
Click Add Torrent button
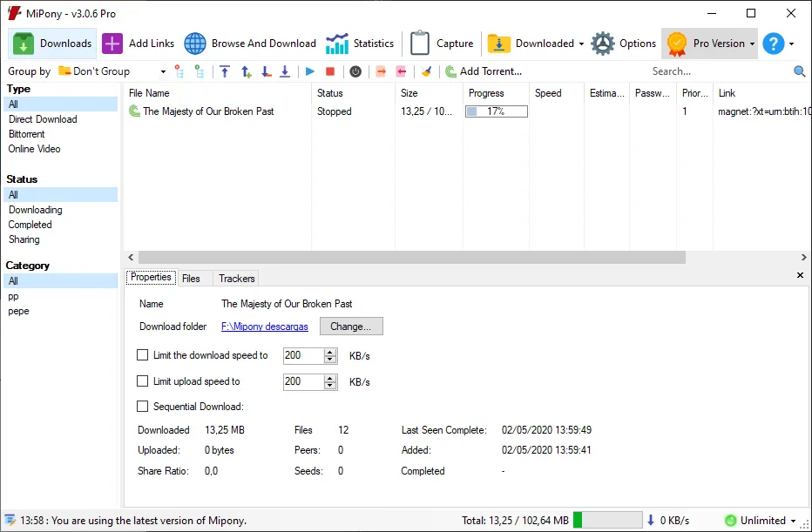(x=484, y=71)
